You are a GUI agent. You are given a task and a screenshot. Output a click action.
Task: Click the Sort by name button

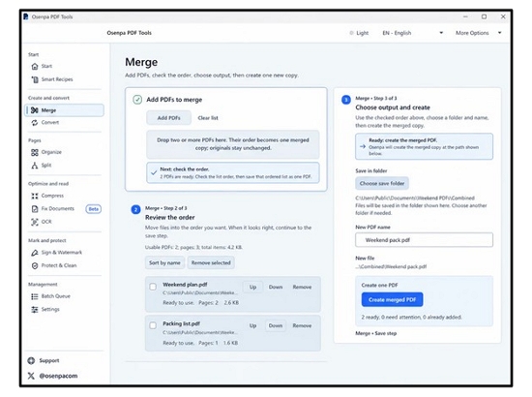click(x=164, y=262)
